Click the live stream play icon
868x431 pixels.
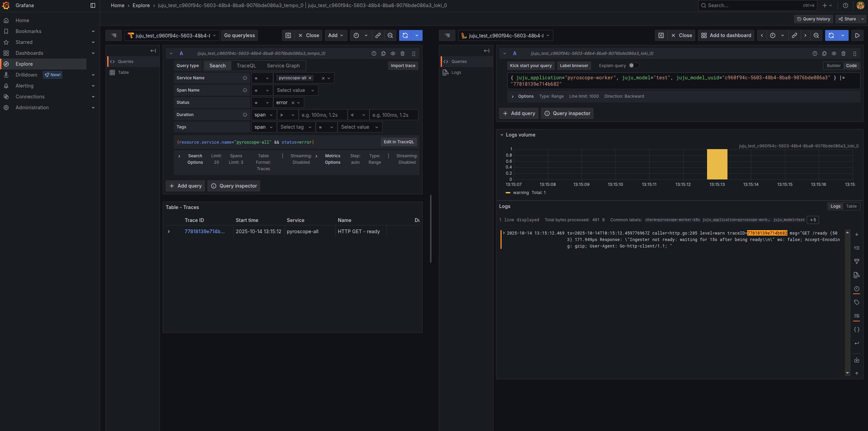[x=857, y=35]
